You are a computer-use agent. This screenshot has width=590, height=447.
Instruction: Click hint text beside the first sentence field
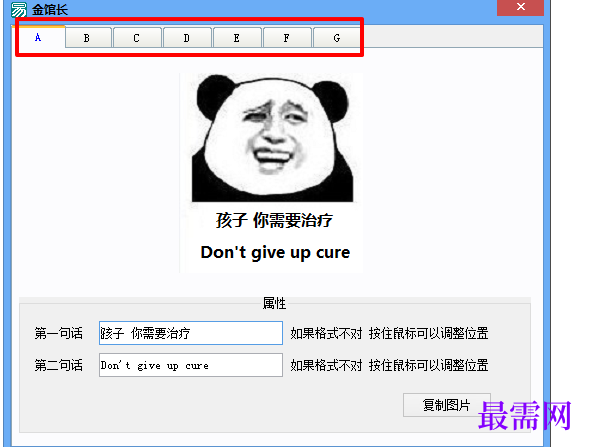click(389, 333)
